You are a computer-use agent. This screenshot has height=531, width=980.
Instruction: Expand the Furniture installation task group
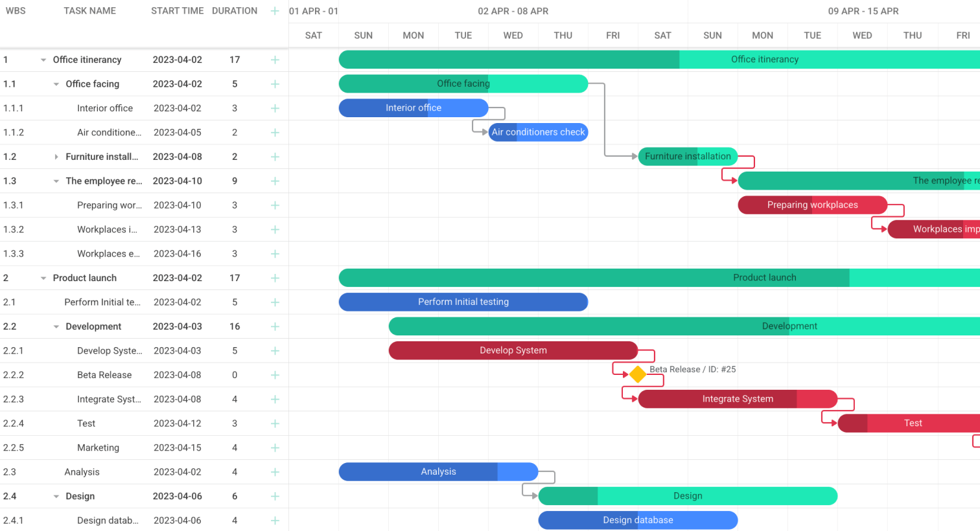(x=56, y=157)
